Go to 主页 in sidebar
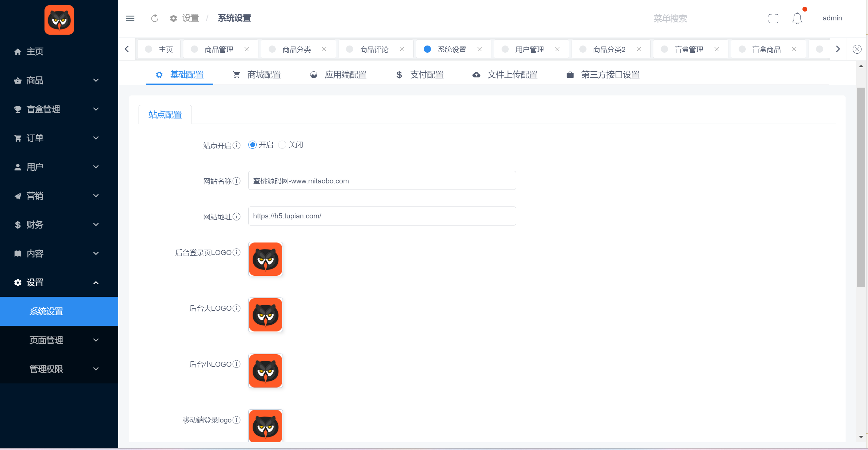Viewport: 868px width, 450px height. (35, 52)
